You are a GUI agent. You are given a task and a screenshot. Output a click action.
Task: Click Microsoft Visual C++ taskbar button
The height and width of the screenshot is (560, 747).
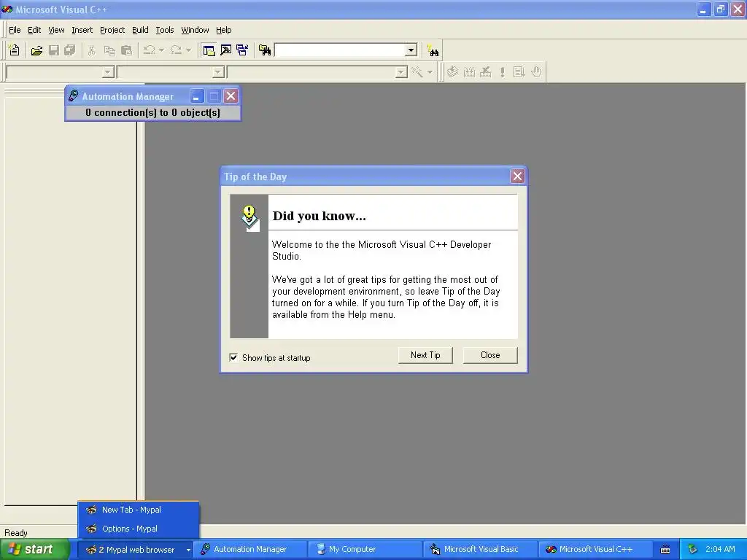click(x=595, y=550)
